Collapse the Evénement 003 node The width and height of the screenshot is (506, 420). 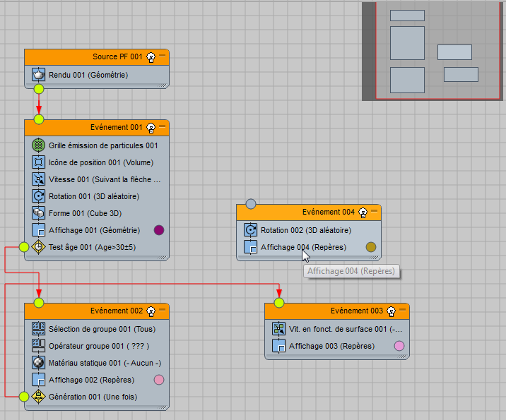[402, 309]
